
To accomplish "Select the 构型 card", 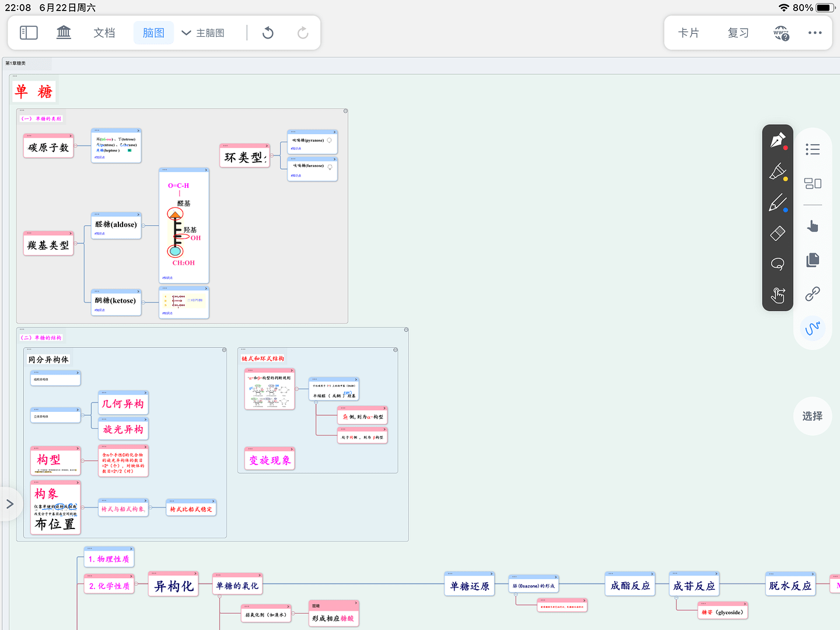I will [x=55, y=461].
